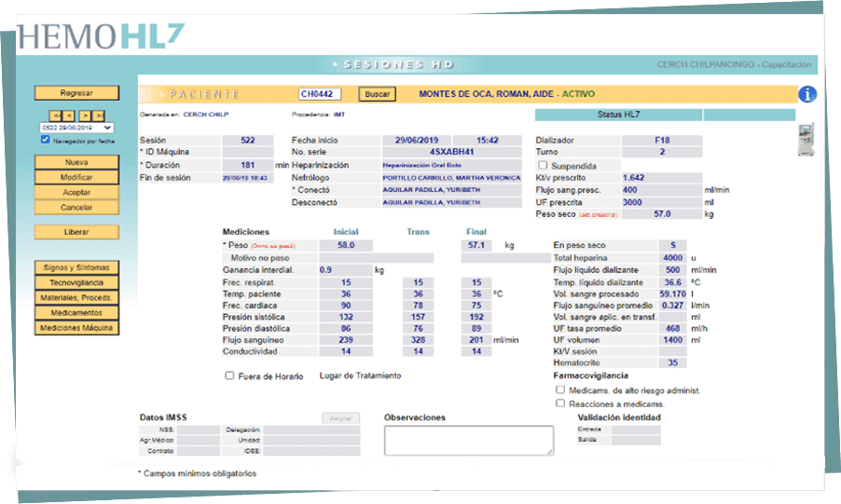Click UF volumen value 1400
Screen dimensions: 841x504
(672, 340)
